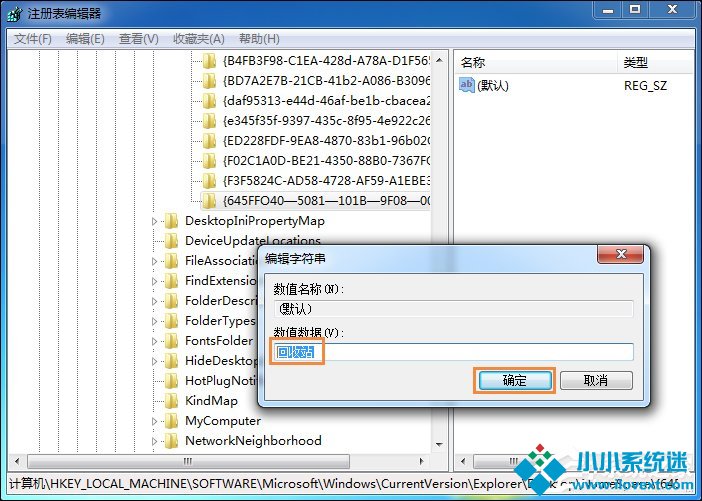The height and width of the screenshot is (501, 702).
Task: Click the right pane scrollbar left arrow
Action: coord(463,461)
